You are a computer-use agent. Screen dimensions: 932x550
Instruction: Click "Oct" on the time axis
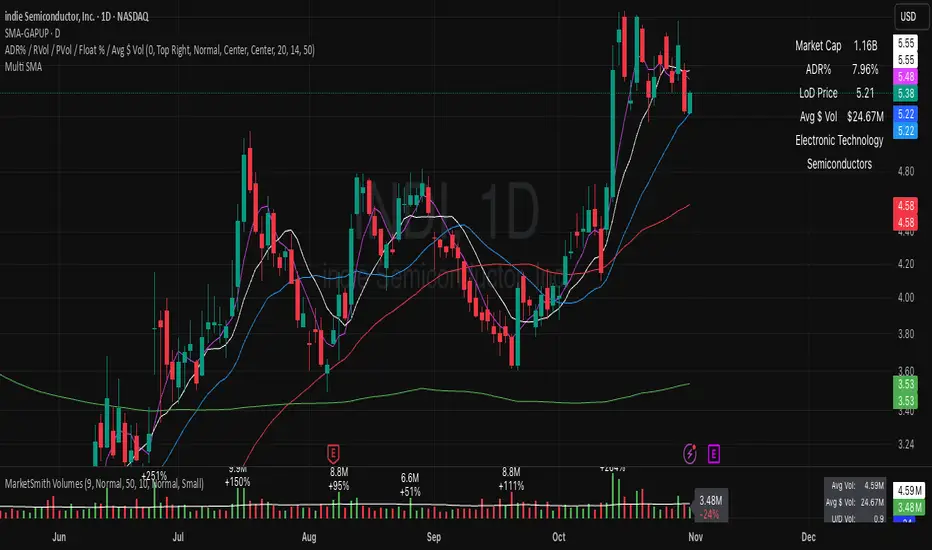click(559, 537)
